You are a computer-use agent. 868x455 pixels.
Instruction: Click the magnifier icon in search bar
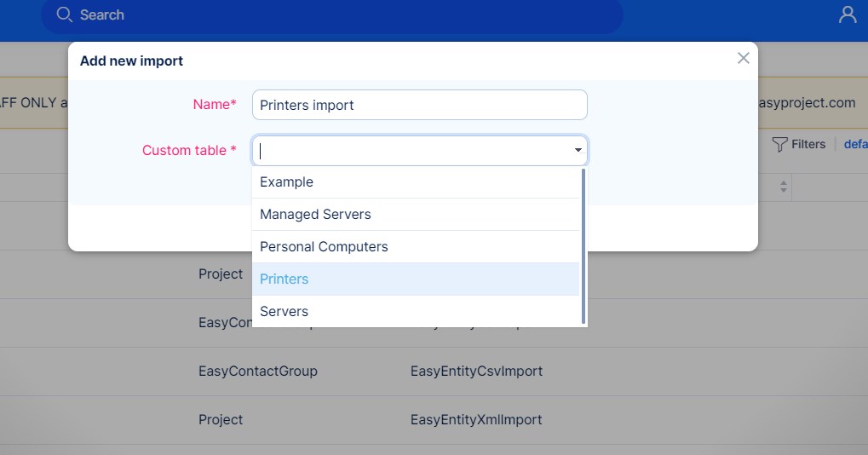click(x=64, y=14)
